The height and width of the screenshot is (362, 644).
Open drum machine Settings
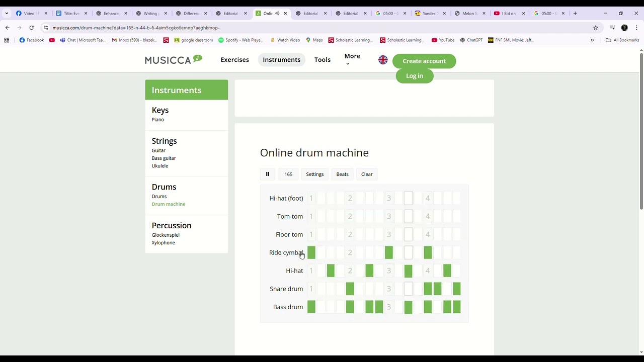[315, 174]
